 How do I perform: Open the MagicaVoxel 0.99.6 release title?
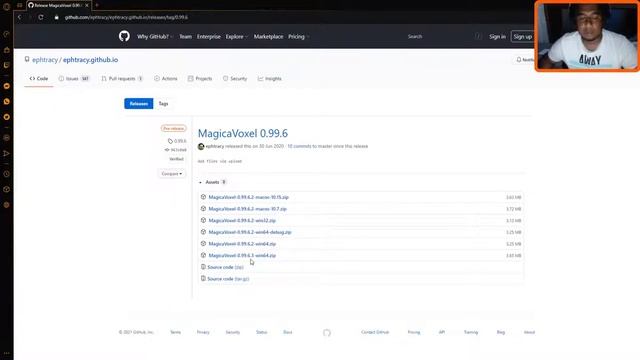point(243,133)
